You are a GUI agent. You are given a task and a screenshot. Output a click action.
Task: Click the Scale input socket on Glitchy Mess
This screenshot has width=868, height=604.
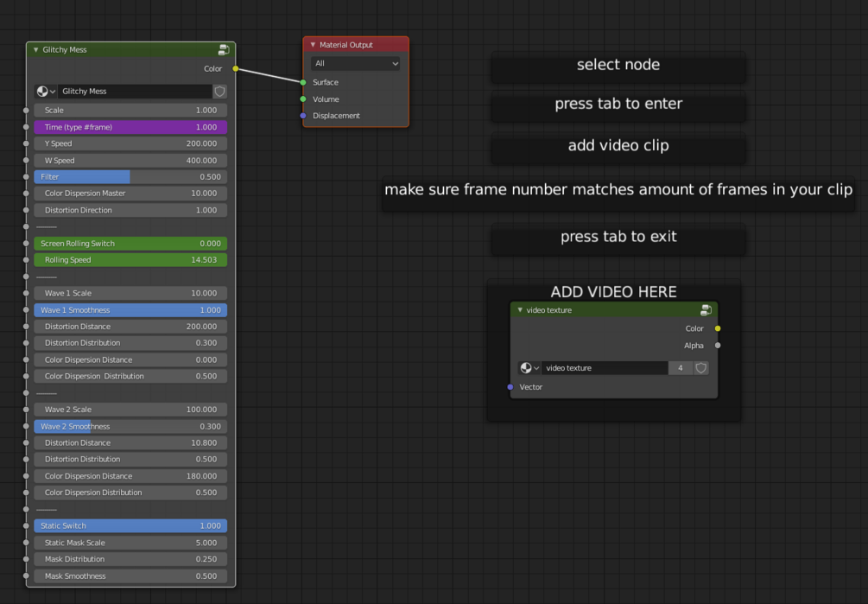click(26, 110)
